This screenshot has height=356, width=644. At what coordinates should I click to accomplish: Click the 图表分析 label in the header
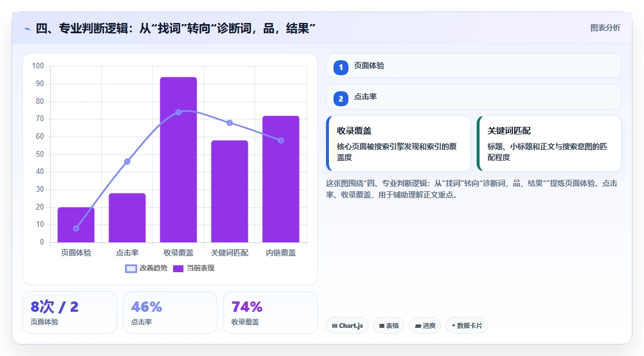coord(605,28)
